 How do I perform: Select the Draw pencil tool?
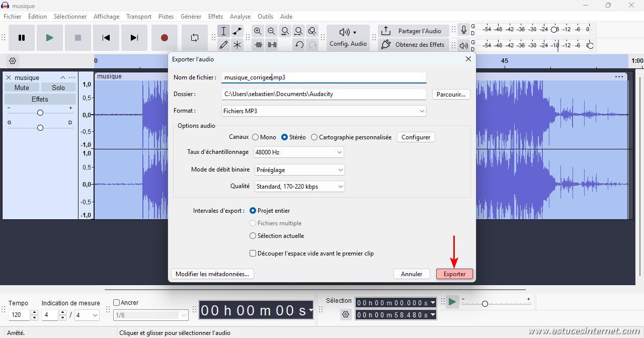pyautogui.click(x=224, y=45)
